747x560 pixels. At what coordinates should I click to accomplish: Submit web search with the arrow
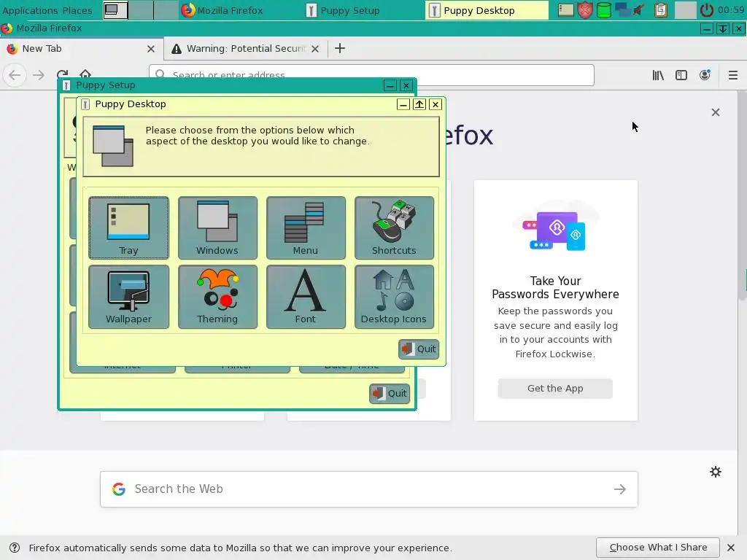coord(619,489)
